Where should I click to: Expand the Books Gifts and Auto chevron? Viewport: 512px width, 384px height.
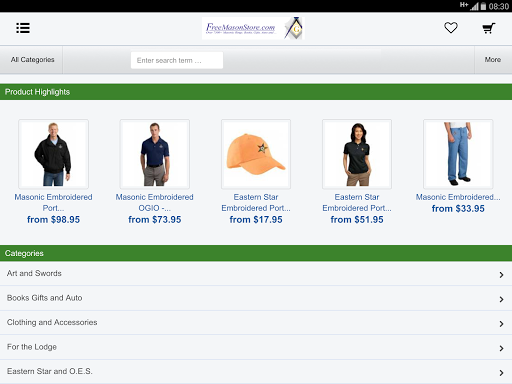(x=501, y=299)
